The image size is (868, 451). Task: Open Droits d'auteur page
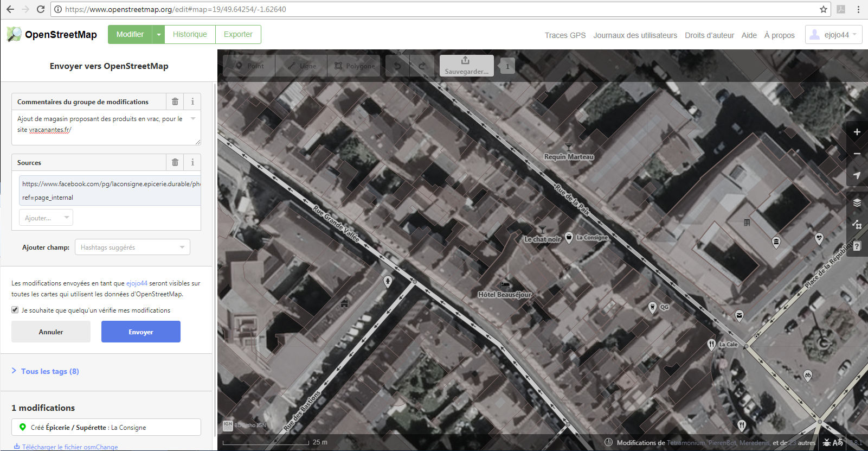coord(709,35)
